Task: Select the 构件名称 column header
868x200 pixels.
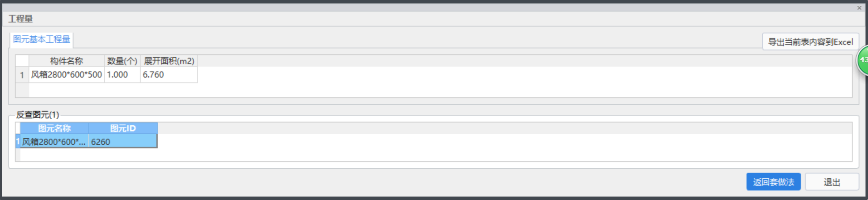Action: 67,61
